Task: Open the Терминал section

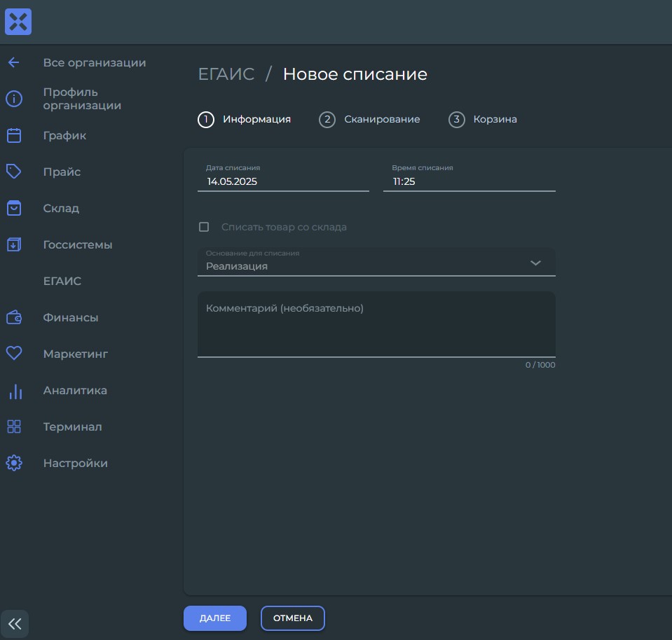Action: (72, 426)
